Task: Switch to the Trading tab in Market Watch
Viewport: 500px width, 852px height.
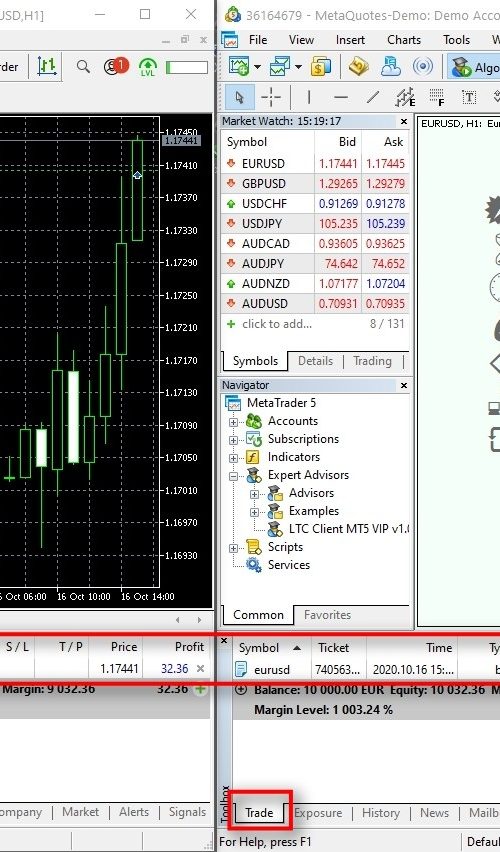Action: [x=372, y=361]
